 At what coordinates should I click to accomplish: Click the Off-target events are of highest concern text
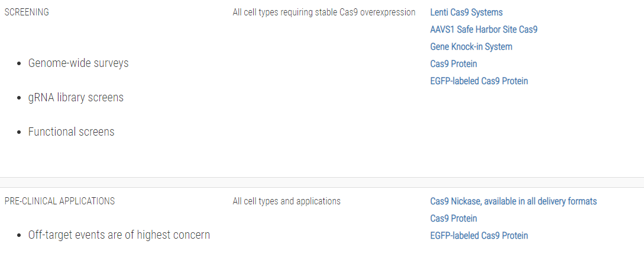[119, 235]
